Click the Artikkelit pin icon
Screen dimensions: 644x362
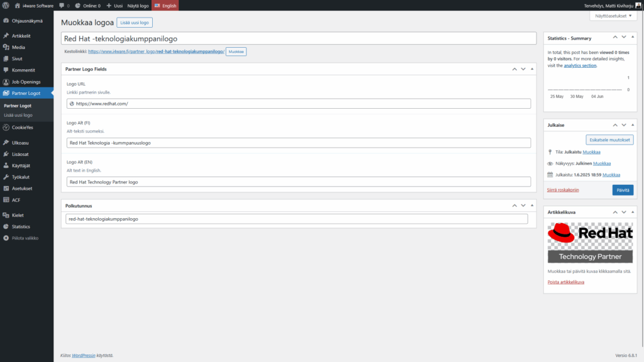click(x=6, y=36)
